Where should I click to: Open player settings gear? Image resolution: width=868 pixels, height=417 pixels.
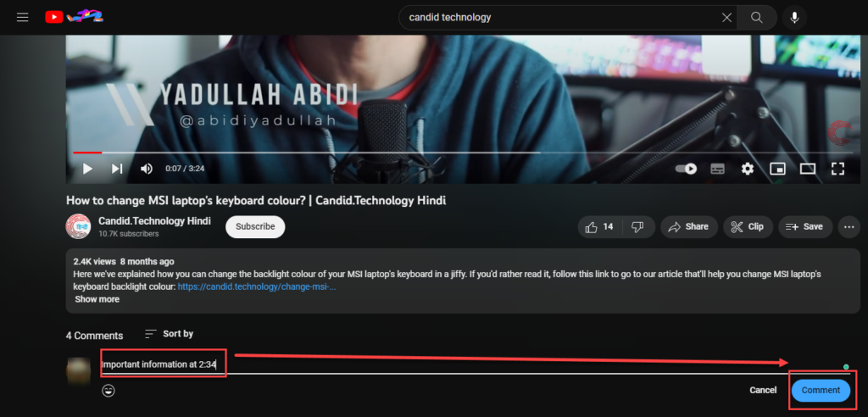pyautogui.click(x=748, y=169)
